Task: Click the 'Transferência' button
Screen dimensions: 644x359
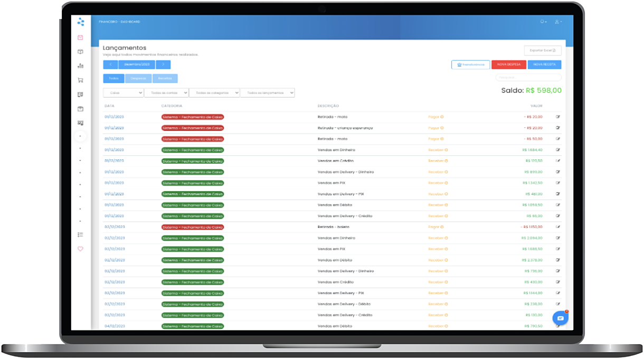Action: (x=471, y=64)
